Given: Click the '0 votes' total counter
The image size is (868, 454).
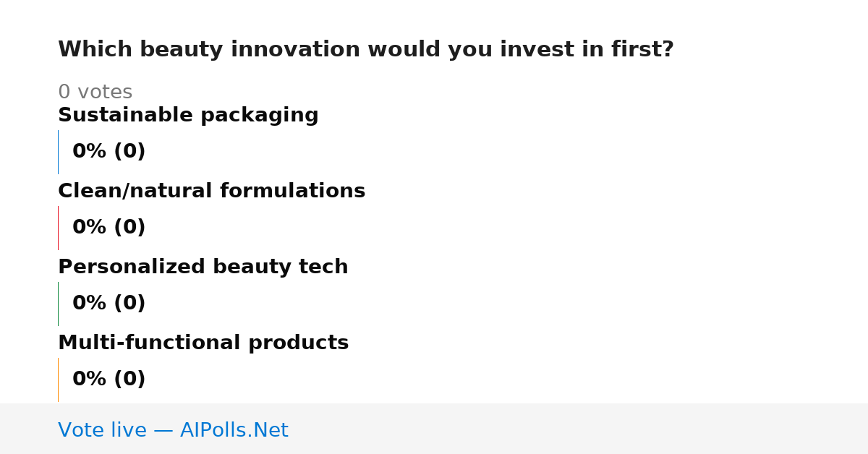Looking at the screenshot, I should point(95,93).
